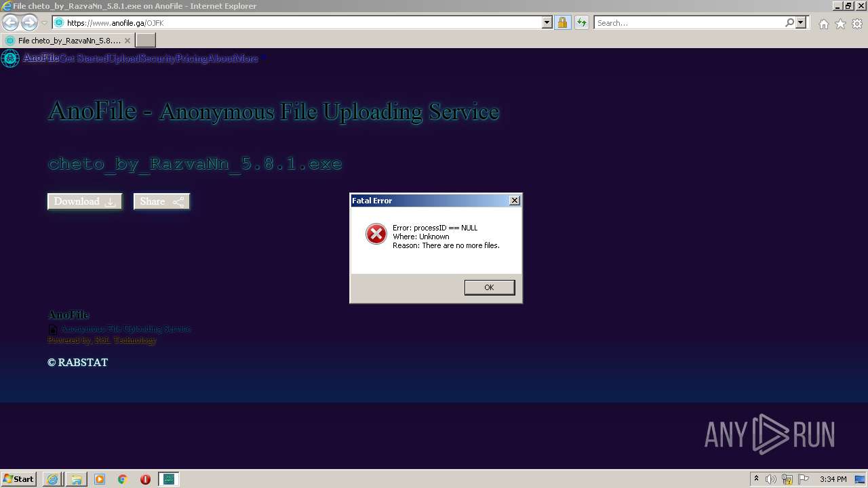This screenshot has height=488, width=868.
Task: Open a new blank tab
Action: tap(146, 41)
